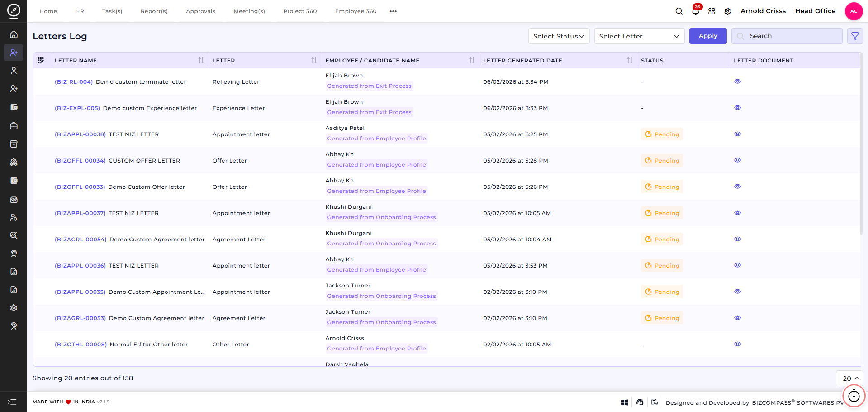This screenshot has height=412, width=868.
Task: View document for BIZOTHL-00008 Other letter
Action: coord(737,344)
